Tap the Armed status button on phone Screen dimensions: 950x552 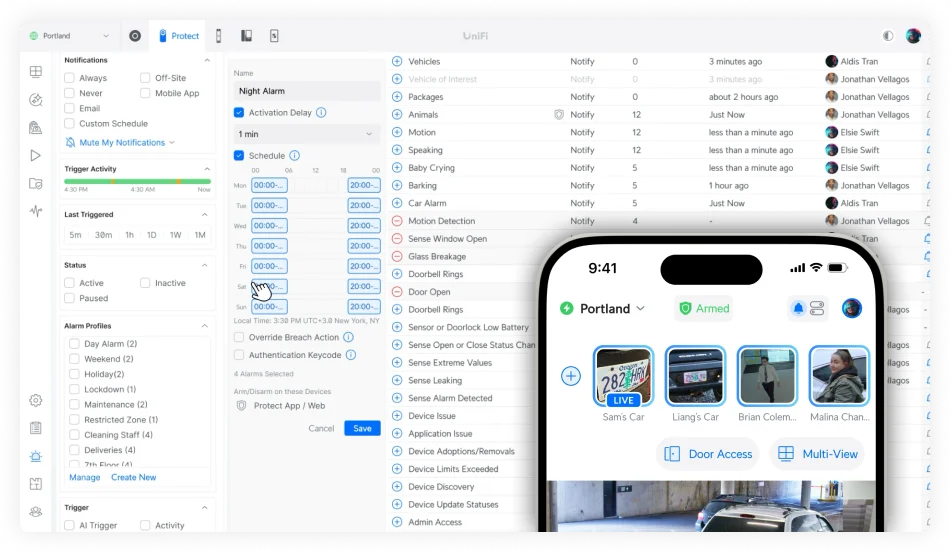click(x=704, y=308)
